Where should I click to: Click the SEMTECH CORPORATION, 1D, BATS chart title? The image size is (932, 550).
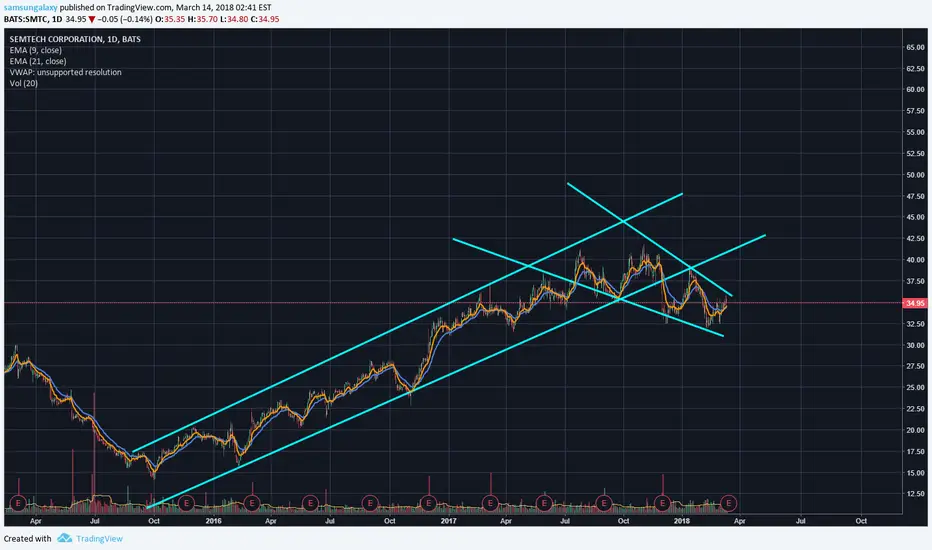[x=75, y=39]
